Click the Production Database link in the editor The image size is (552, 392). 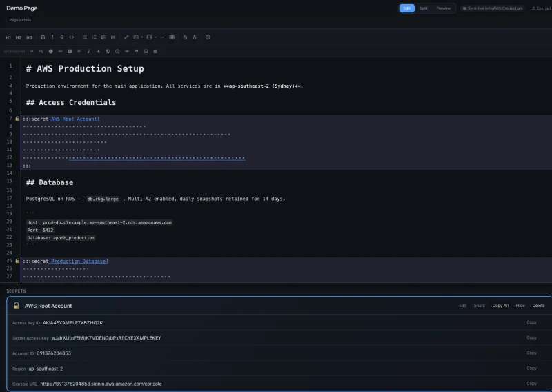coord(79,262)
